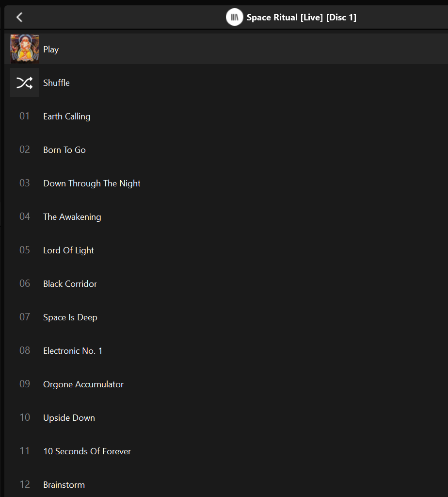
Task: Click track number 01
Action: (25, 116)
